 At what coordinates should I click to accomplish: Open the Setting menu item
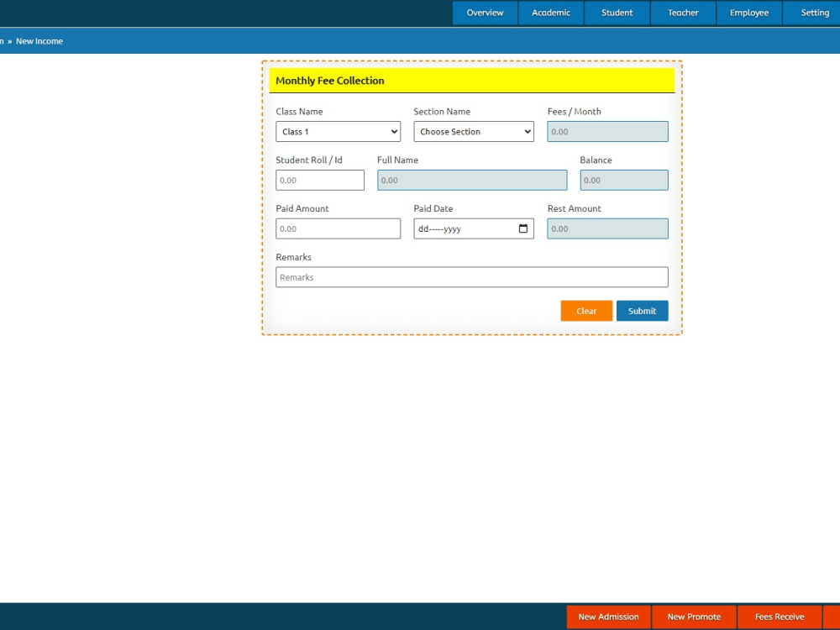(x=813, y=13)
